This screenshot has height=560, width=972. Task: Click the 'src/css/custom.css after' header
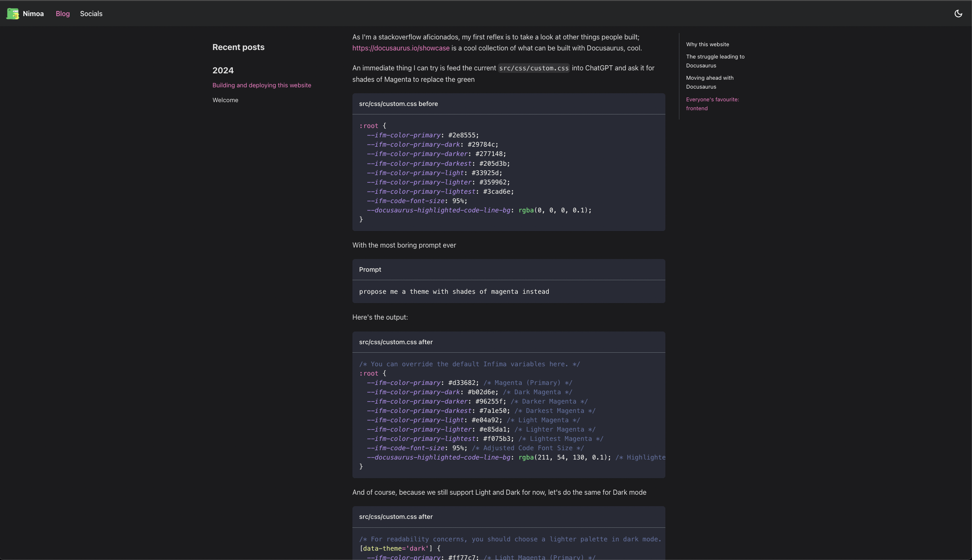pos(396,342)
